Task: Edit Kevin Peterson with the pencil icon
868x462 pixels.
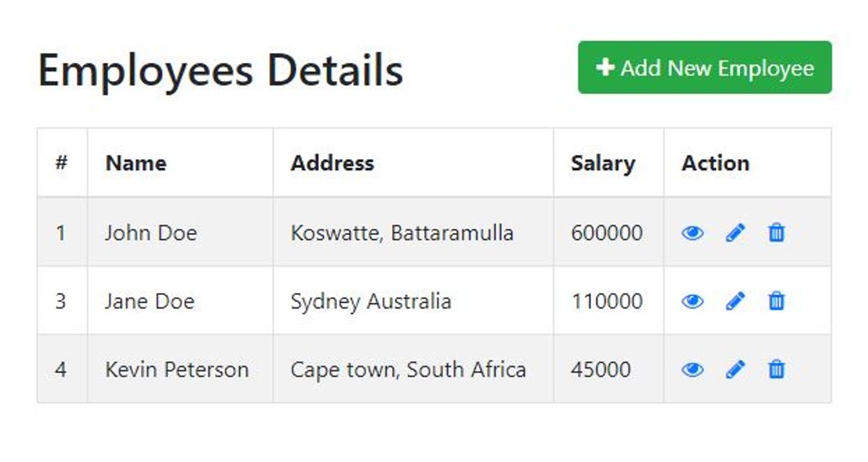Action: click(x=735, y=369)
